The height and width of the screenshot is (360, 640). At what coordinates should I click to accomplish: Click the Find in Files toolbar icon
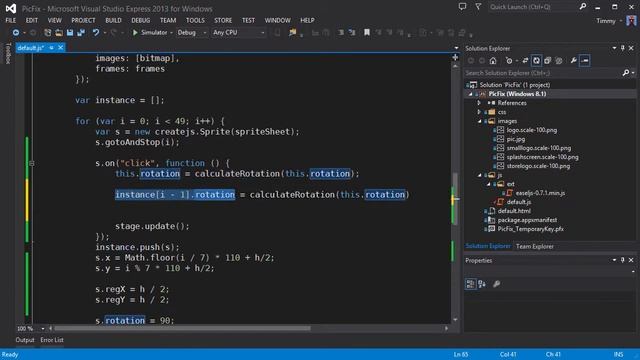pos(292,33)
